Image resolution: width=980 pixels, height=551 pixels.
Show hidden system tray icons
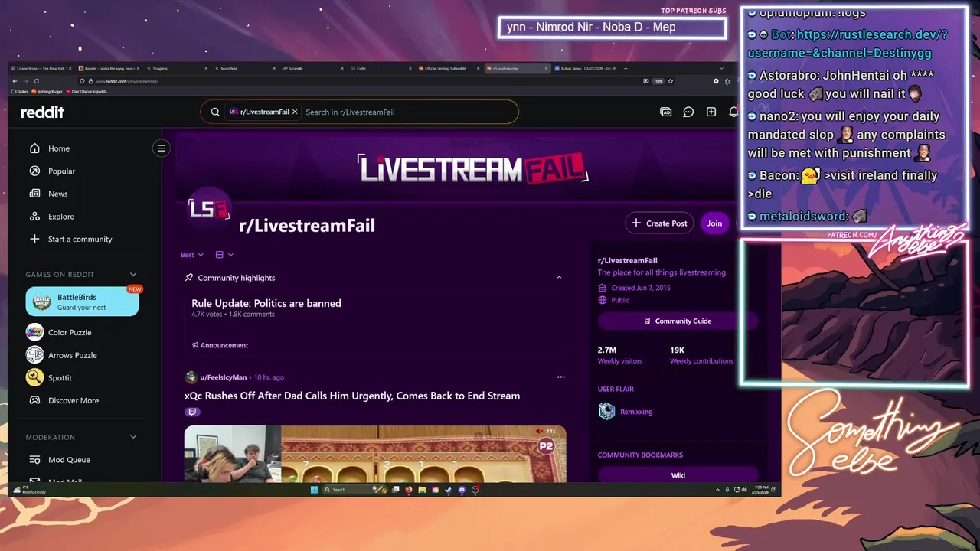click(717, 490)
